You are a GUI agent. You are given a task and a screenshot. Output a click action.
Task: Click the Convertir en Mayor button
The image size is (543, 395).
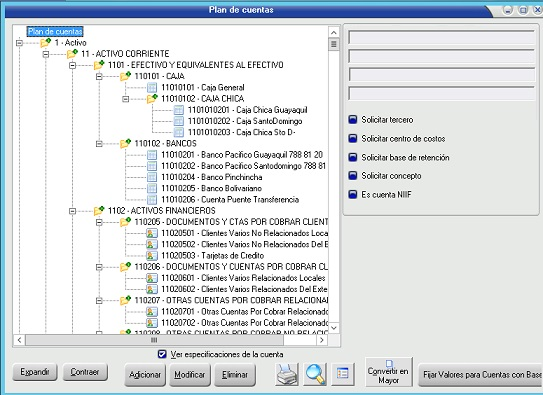tap(388, 372)
